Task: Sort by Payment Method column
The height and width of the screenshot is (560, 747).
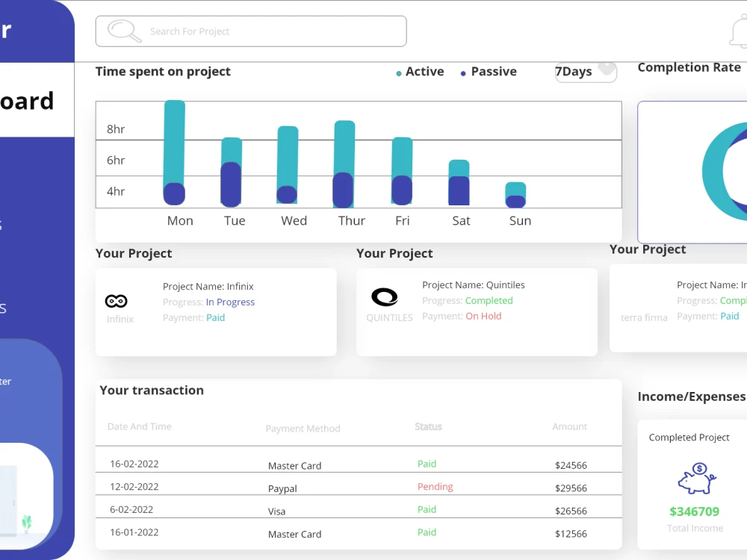Action: 303,429
